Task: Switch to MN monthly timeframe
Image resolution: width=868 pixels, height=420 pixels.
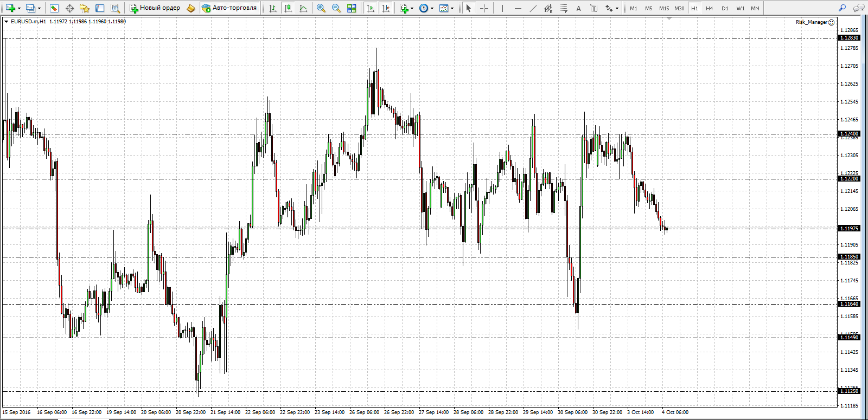Action: pyautogui.click(x=755, y=8)
